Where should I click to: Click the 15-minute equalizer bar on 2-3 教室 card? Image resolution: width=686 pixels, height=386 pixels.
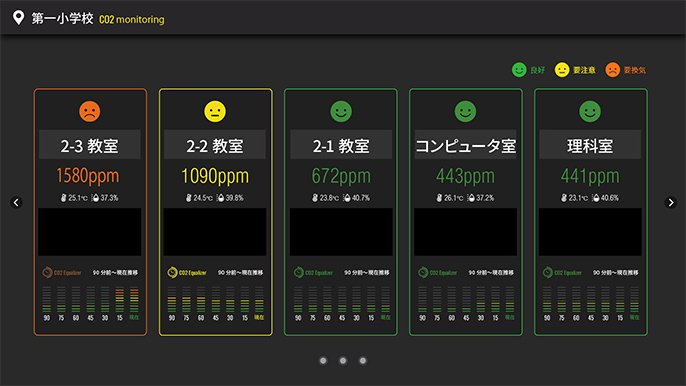(x=119, y=299)
